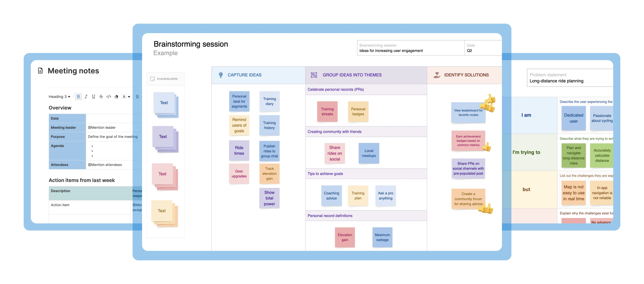644x284 pixels.
Task: Open the Heading 3 style dropdown
Action: click(x=59, y=97)
